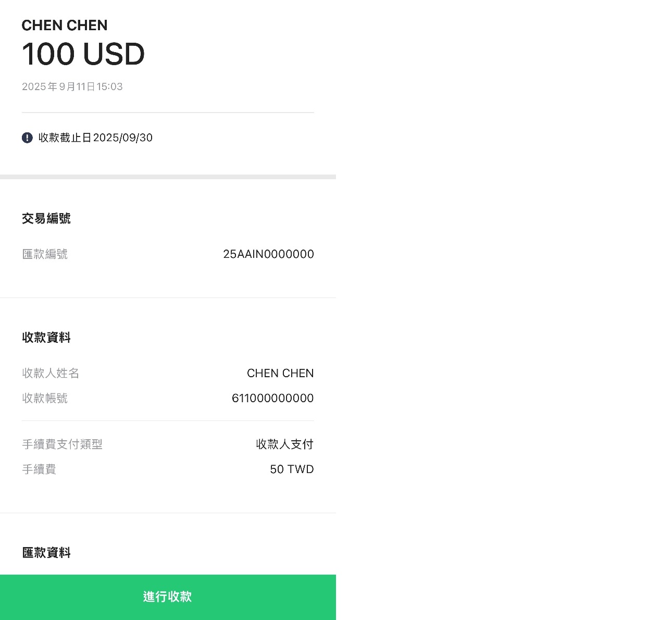Click the exclamation warning icon

(x=27, y=138)
